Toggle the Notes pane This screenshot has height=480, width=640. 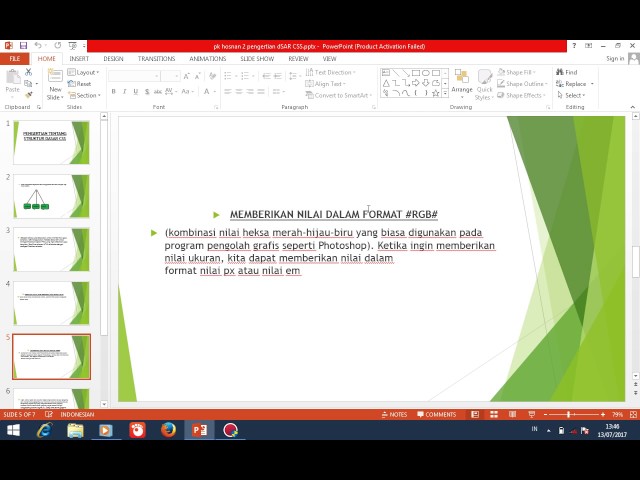click(x=394, y=414)
